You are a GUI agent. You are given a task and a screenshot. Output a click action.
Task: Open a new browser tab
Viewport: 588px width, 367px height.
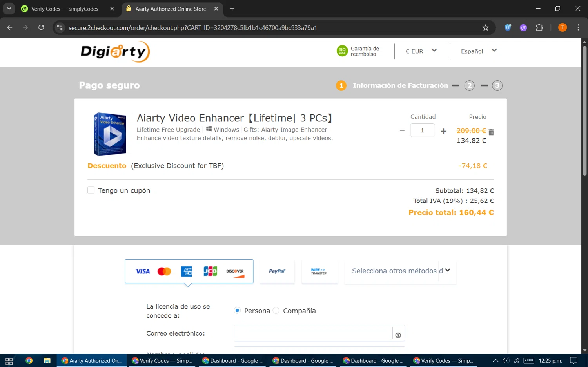pos(232,9)
